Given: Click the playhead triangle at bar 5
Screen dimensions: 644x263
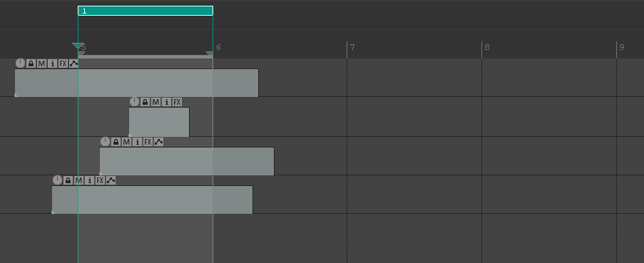Looking at the screenshot, I should [x=78, y=46].
